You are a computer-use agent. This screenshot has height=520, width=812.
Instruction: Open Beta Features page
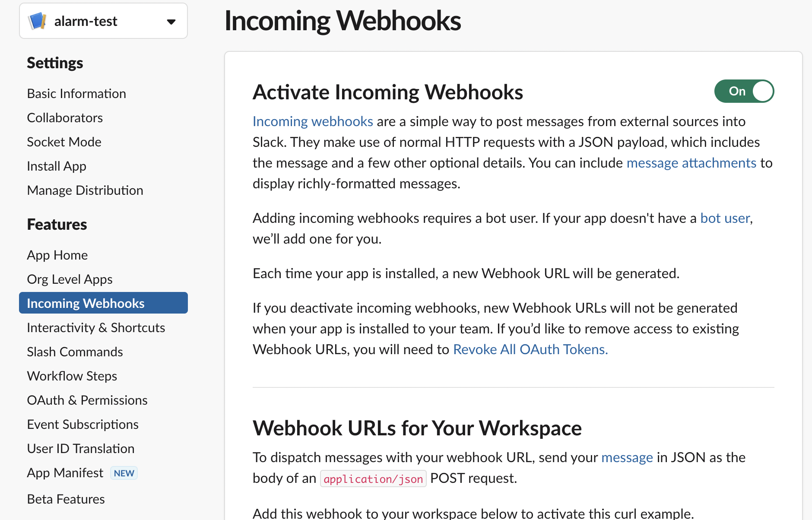pyautogui.click(x=66, y=499)
